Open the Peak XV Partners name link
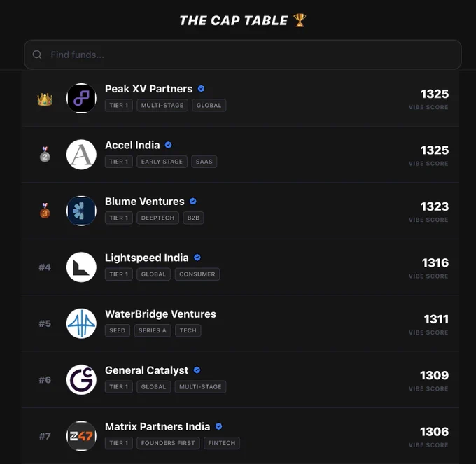The width and height of the screenshot is (476, 464). coord(148,89)
